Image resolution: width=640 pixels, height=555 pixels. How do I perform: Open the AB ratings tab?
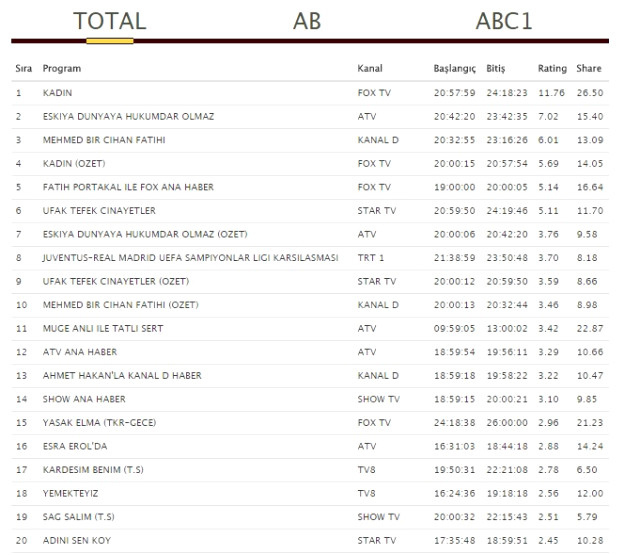coord(307,21)
